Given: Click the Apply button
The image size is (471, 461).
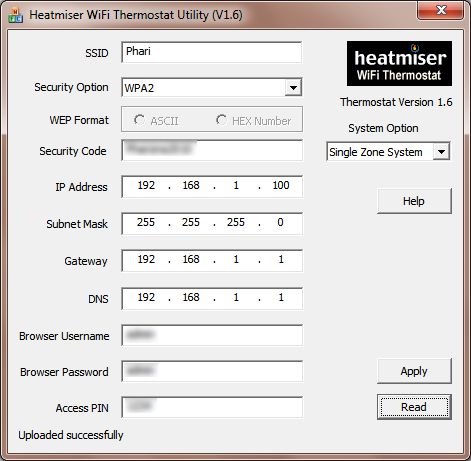Looking at the screenshot, I should [x=414, y=371].
